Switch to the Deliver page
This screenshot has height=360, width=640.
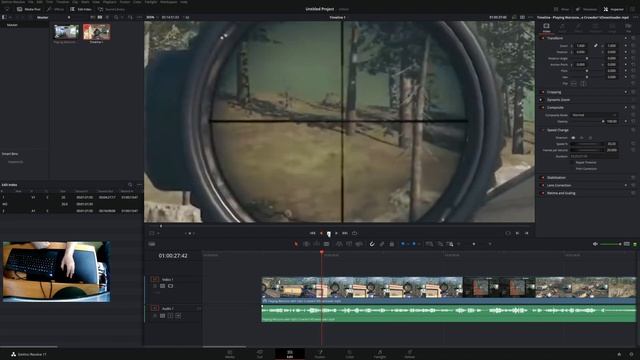[x=409, y=354]
